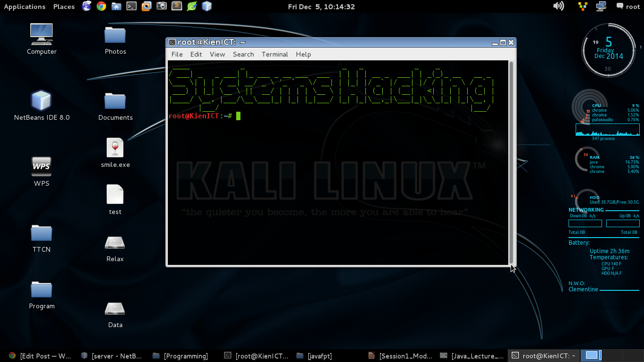Image resolution: width=644 pixels, height=362 pixels.
Task: Open terminal window menu icon in titlebar
Action: coord(172,42)
